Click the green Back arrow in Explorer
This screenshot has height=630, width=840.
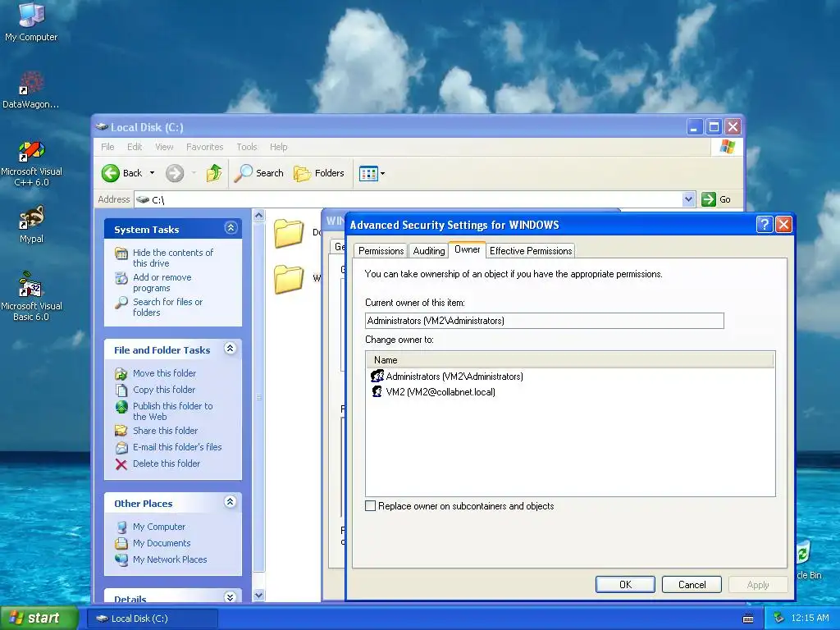click(111, 173)
